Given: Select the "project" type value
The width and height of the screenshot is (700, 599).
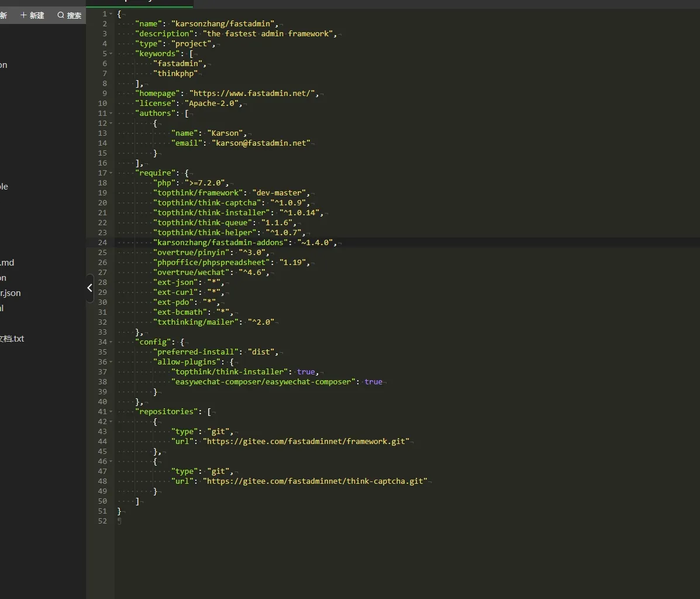Looking at the screenshot, I should (191, 44).
